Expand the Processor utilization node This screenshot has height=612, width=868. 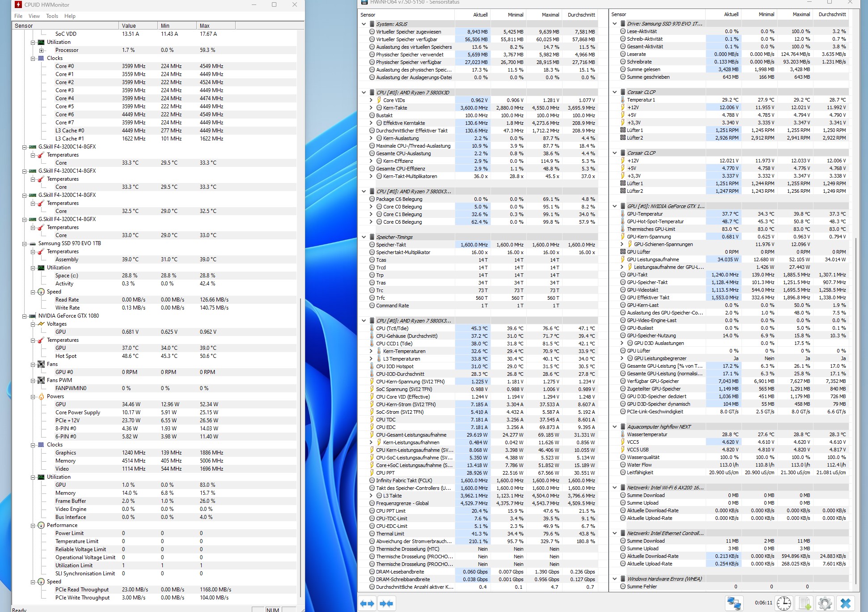[x=41, y=50]
